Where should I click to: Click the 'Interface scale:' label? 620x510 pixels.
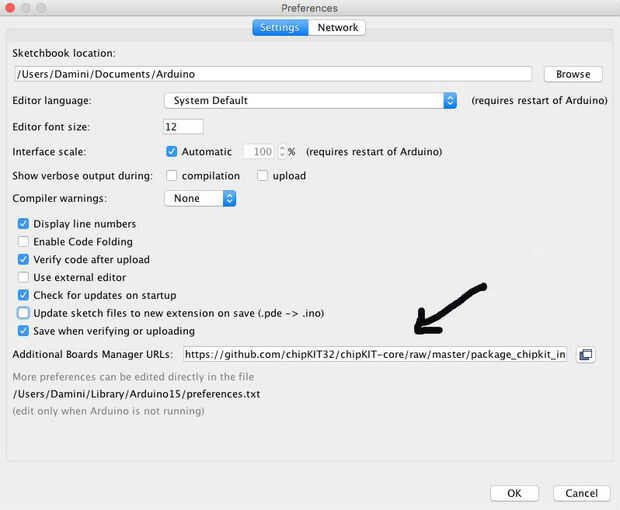pyautogui.click(x=49, y=152)
